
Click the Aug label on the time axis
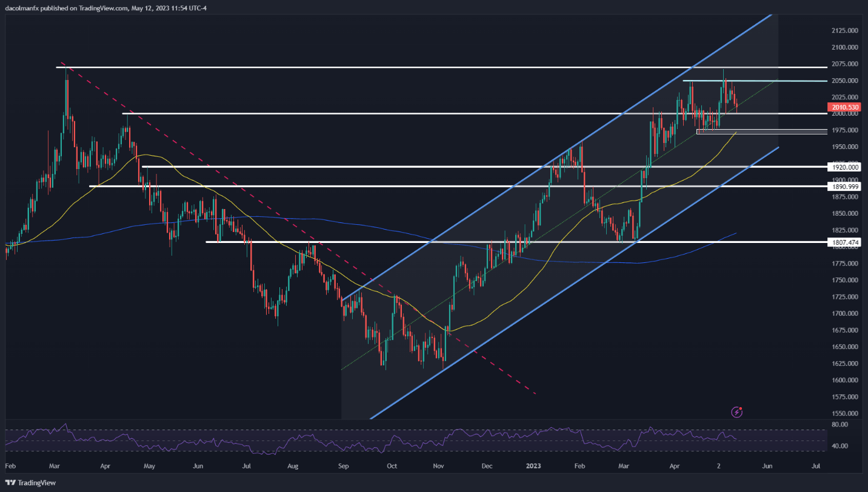pyautogui.click(x=293, y=467)
